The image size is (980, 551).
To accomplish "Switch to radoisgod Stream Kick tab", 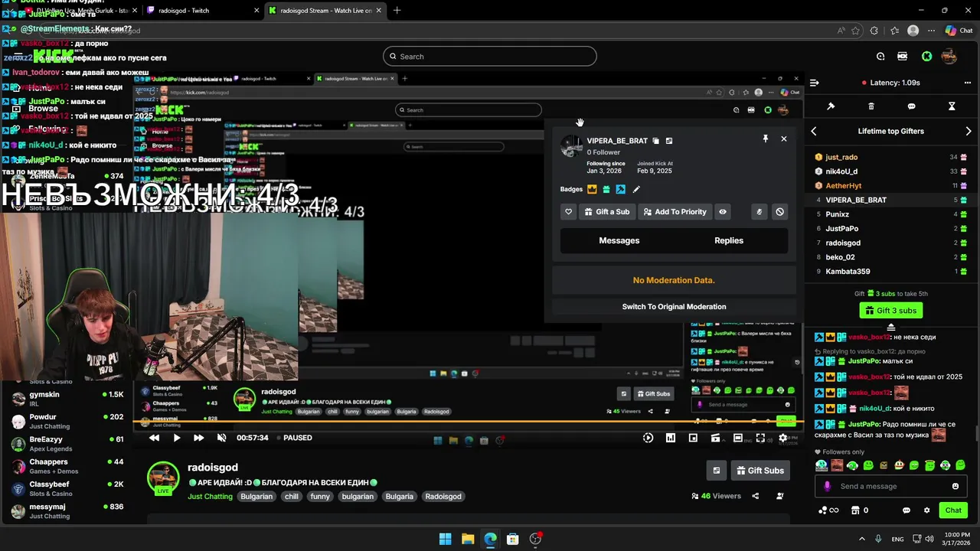I will pyautogui.click(x=325, y=11).
